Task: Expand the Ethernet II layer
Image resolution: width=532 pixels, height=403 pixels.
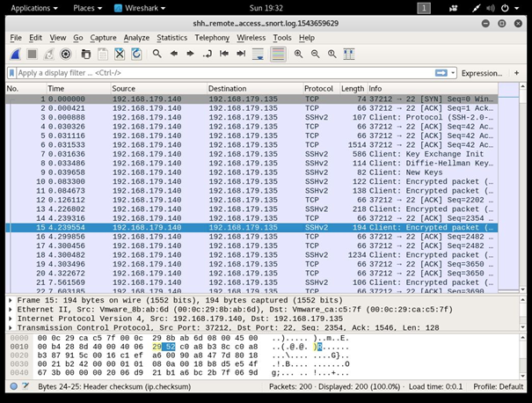Action: click(11, 310)
